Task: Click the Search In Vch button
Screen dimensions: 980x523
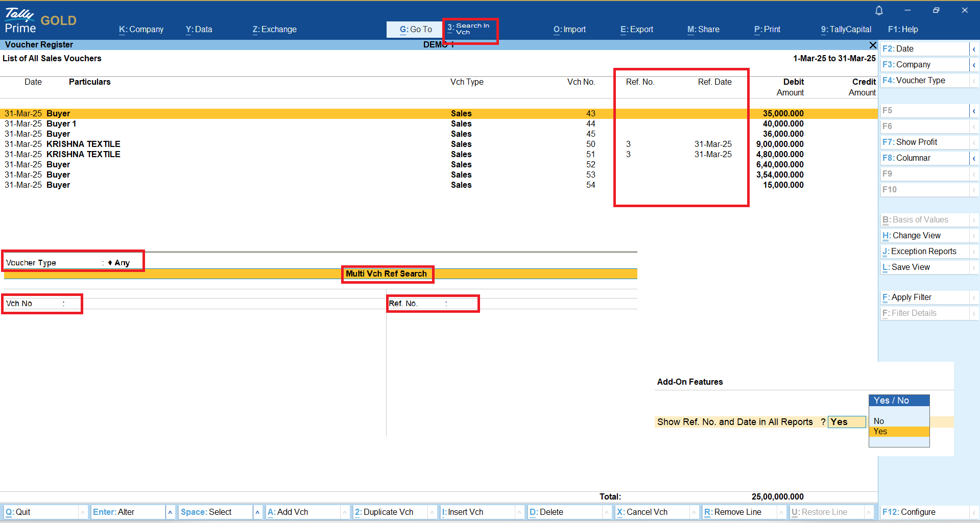Action: (x=470, y=29)
